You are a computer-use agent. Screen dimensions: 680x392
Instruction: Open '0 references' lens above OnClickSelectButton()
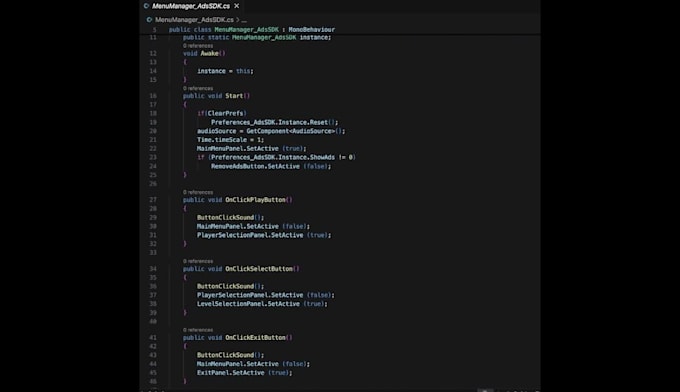pyautogui.click(x=198, y=261)
